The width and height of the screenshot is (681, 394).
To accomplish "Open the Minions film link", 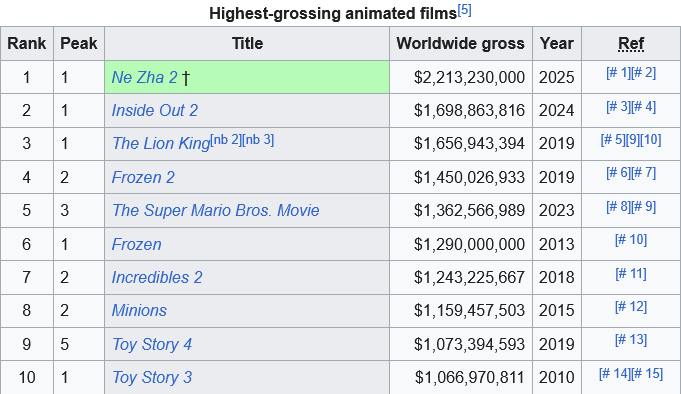I will 139,310.
